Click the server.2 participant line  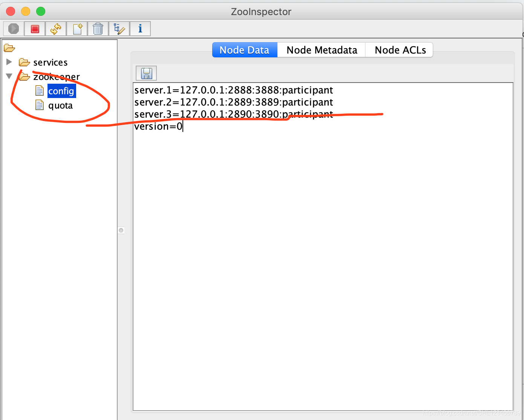[x=234, y=102]
